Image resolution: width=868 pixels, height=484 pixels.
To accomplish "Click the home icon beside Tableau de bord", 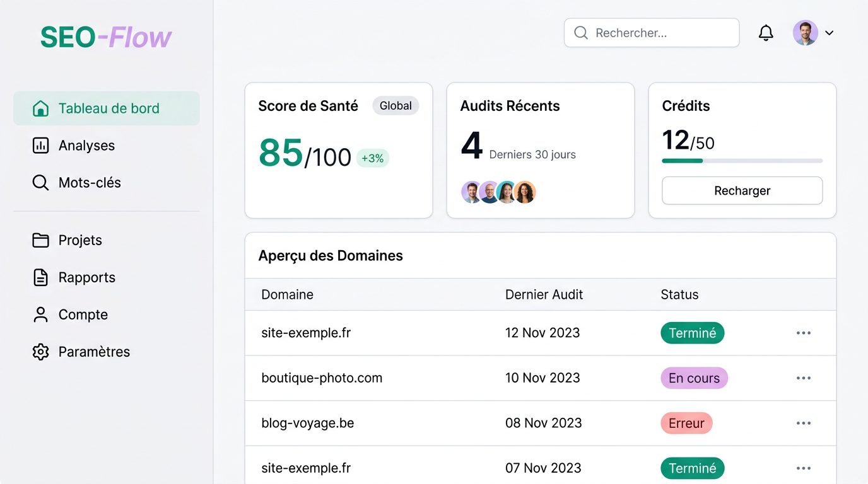I will tap(40, 108).
